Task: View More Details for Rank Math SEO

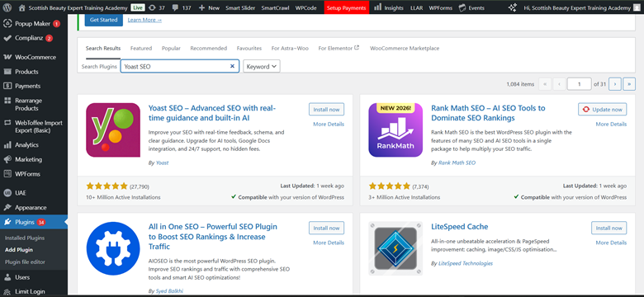Action: point(611,125)
